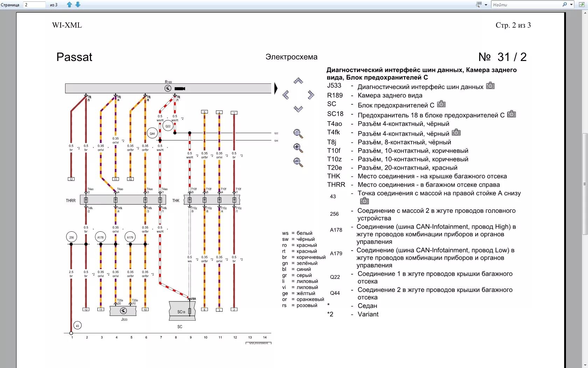Click the 'T10z' legend entry
This screenshot has height=368, width=588.
[x=334, y=159]
